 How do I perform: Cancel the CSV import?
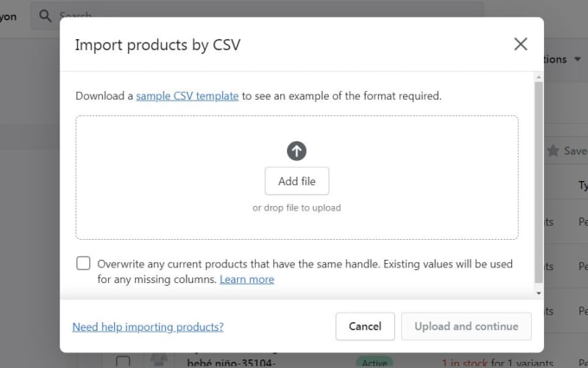[365, 326]
